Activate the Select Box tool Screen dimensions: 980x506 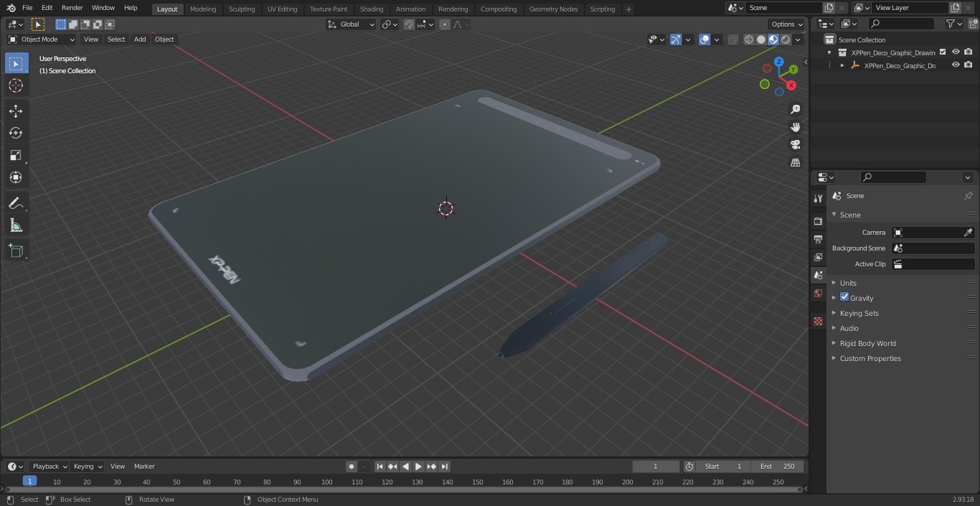pyautogui.click(x=16, y=63)
